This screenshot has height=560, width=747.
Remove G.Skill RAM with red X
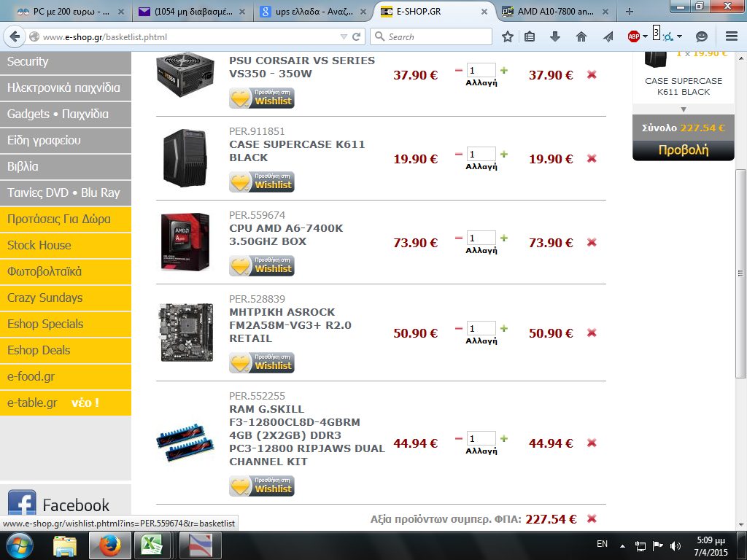(x=592, y=443)
